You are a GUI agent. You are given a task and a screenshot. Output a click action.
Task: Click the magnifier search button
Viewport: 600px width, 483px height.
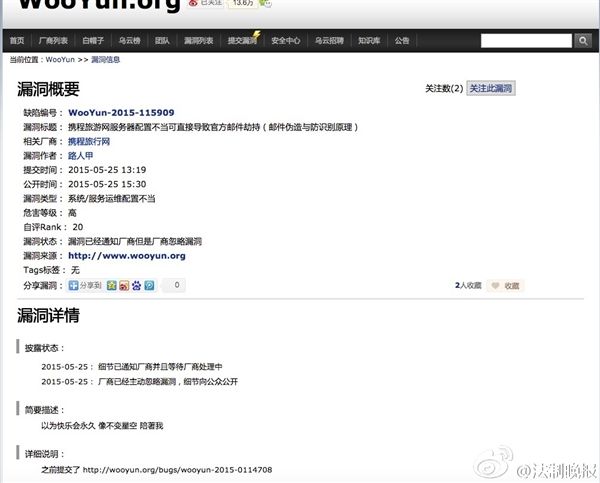click(x=583, y=41)
